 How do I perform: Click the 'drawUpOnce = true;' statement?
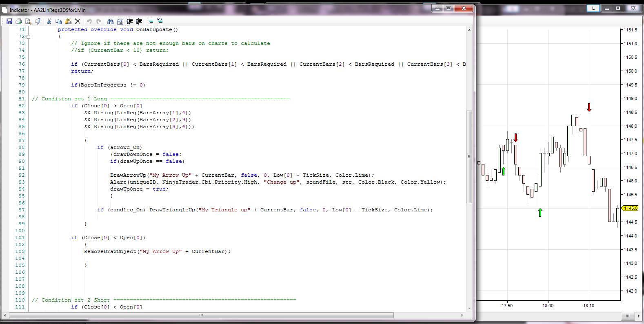[x=139, y=189]
